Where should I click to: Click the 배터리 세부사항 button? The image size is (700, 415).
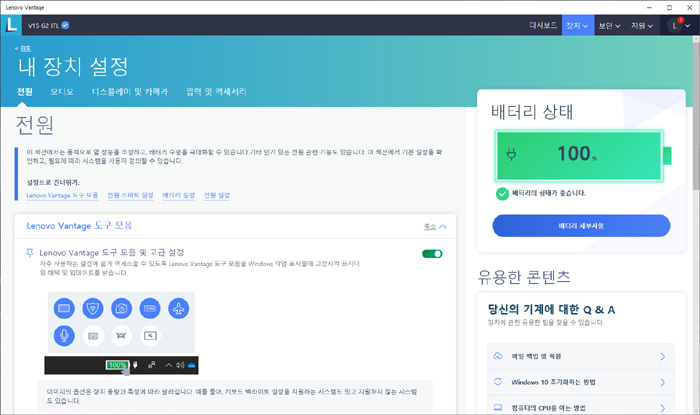click(581, 226)
